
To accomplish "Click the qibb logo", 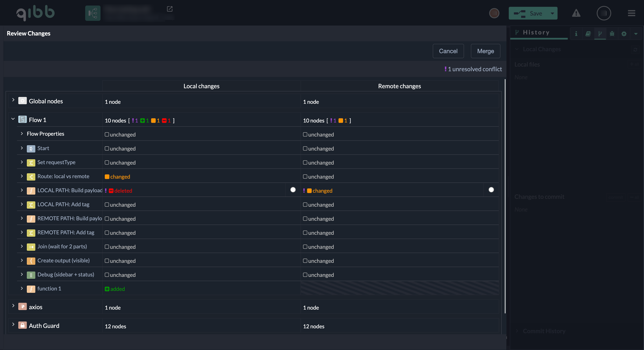I will [x=35, y=13].
